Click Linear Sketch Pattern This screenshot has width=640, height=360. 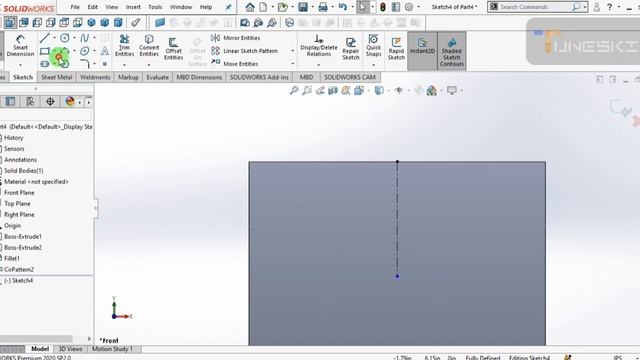[244, 51]
